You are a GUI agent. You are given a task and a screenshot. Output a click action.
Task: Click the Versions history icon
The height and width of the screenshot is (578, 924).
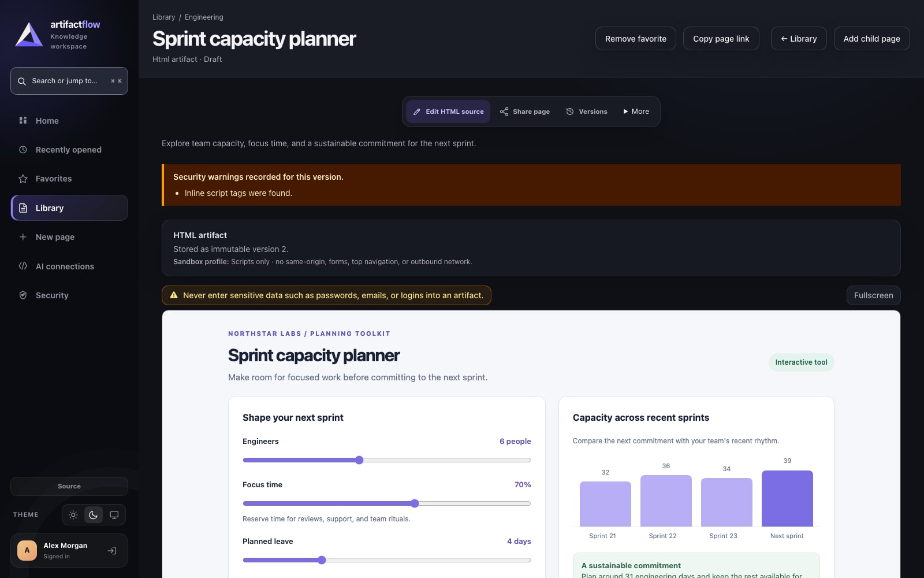click(x=570, y=112)
